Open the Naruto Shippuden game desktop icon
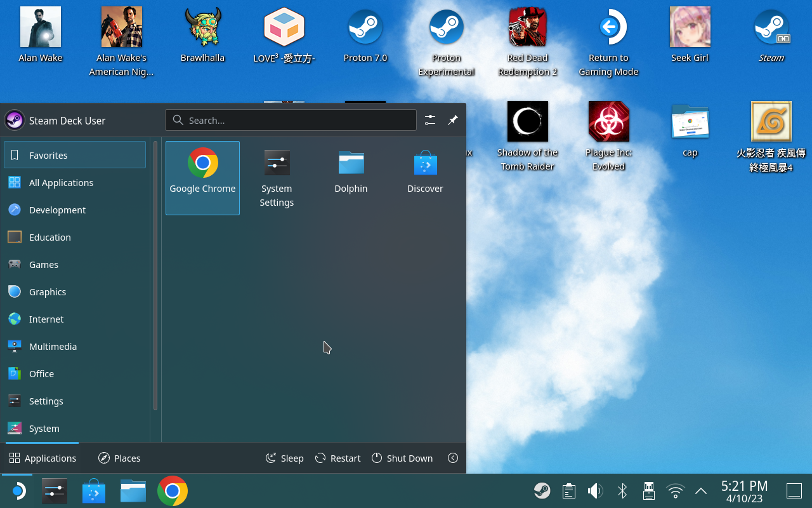Screen dimensions: 812x508 (771, 137)
